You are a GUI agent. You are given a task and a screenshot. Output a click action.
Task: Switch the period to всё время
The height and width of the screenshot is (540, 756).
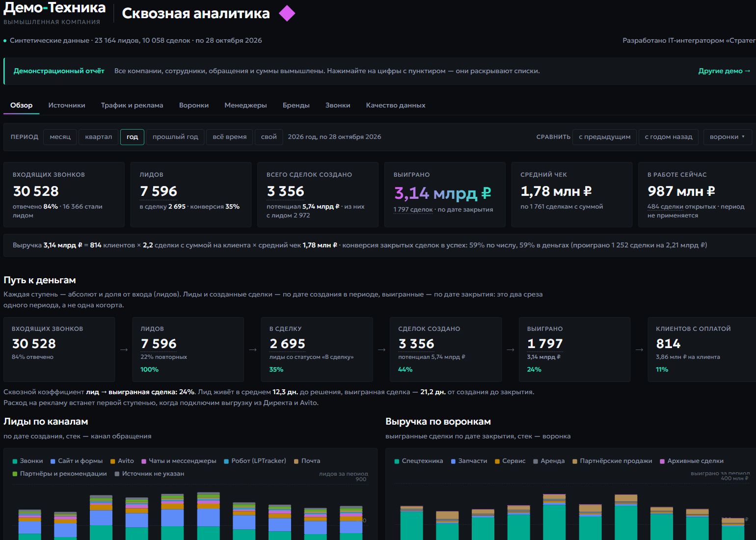pyautogui.click(x=230, y=137)
